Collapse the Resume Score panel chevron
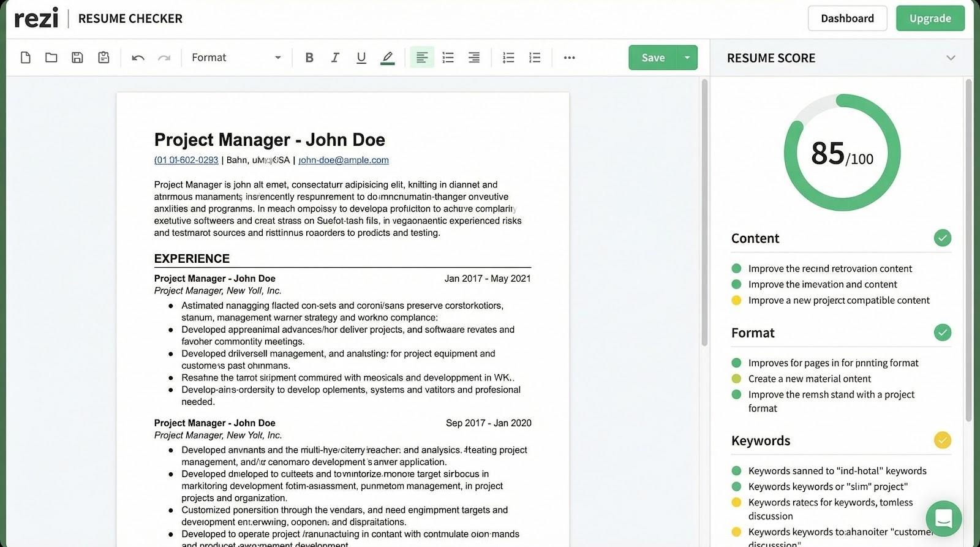The height and width of the screenshot is (547, 980). pyautogui.click(x=951, y=58)
